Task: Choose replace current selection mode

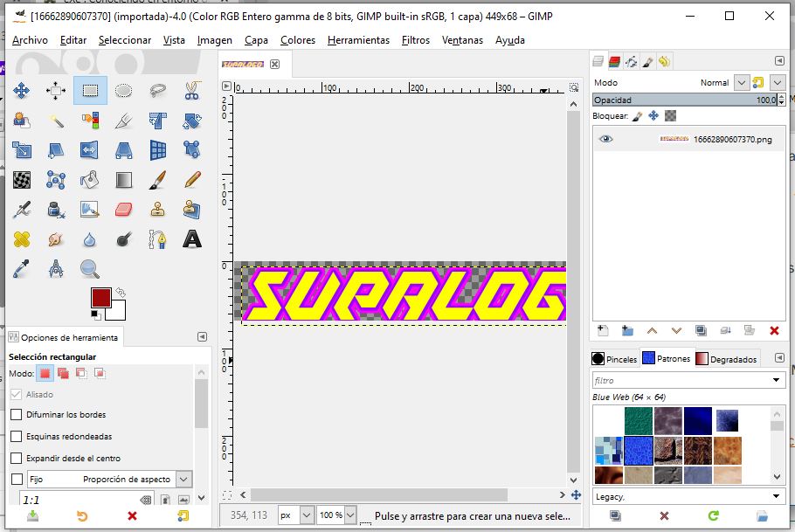Action: click(x=45, y=373)
